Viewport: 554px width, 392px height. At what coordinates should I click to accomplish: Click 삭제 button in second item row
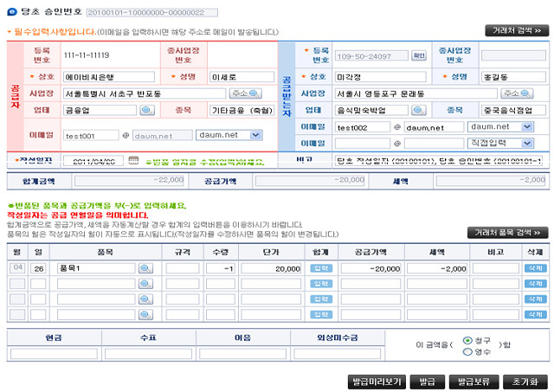click(x=536, y=284)
